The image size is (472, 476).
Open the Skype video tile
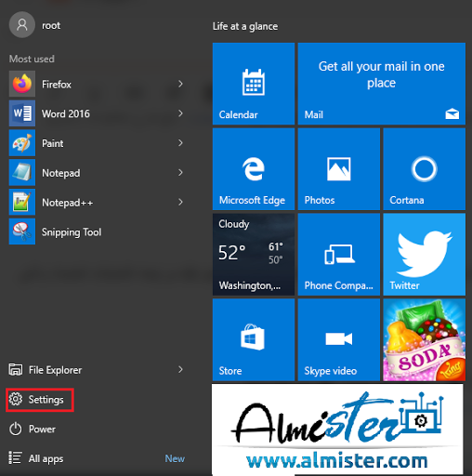coord(339,339)
